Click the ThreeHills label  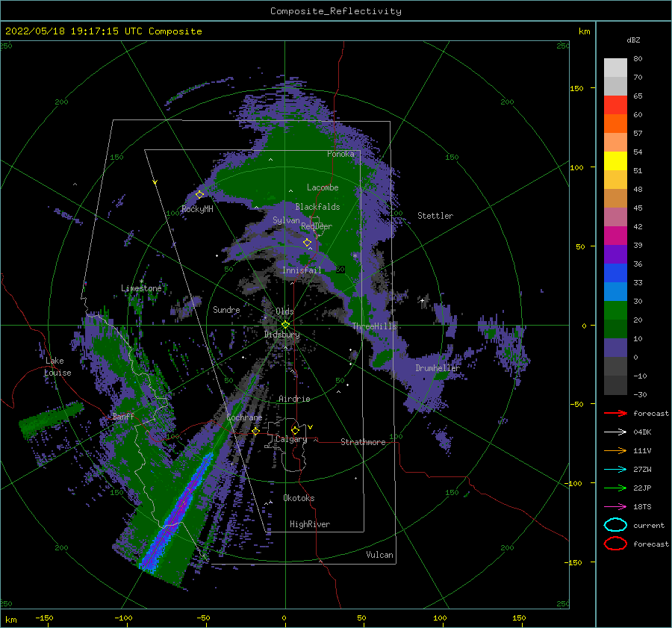375,326
